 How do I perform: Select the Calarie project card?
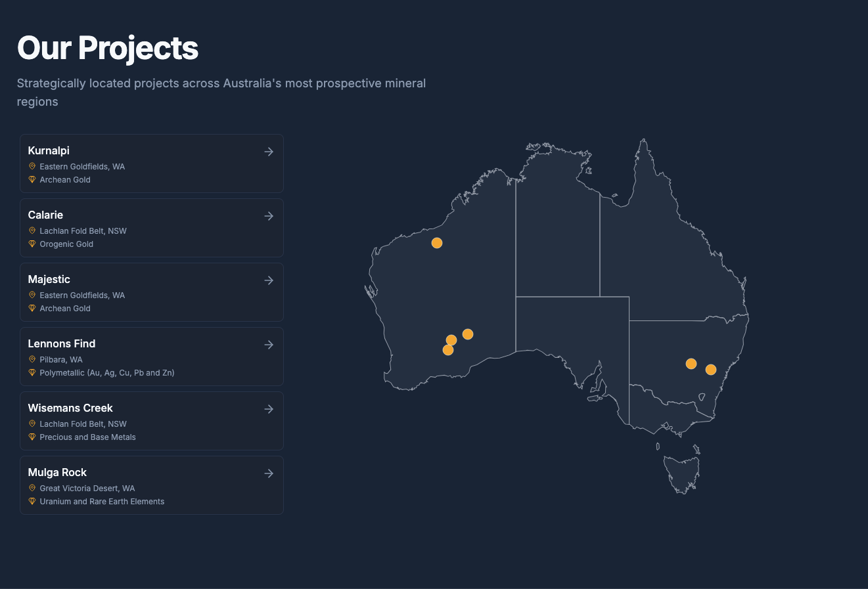pos(151,228)
